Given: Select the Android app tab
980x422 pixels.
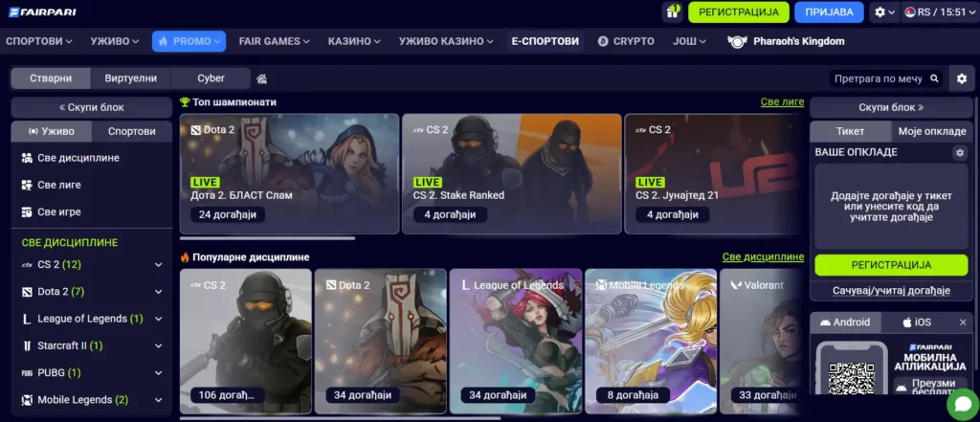Looking at the screenshot, I should coord(846,322).
